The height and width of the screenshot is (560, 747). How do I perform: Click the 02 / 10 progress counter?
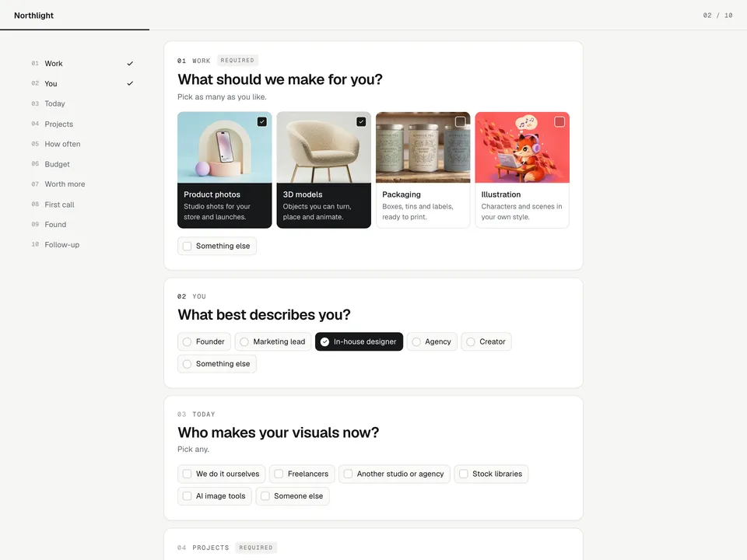[x=718, y=16]
